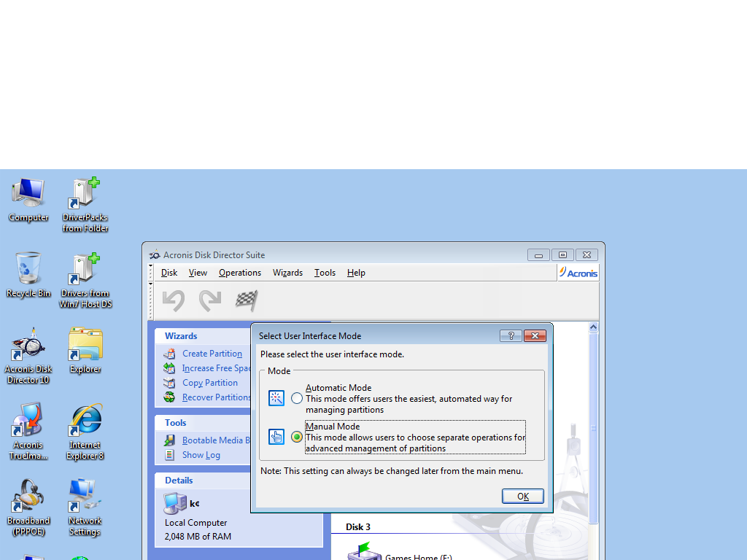
Task: Click the Undo arrow toolbar icon
Action: tap(174, 300)
